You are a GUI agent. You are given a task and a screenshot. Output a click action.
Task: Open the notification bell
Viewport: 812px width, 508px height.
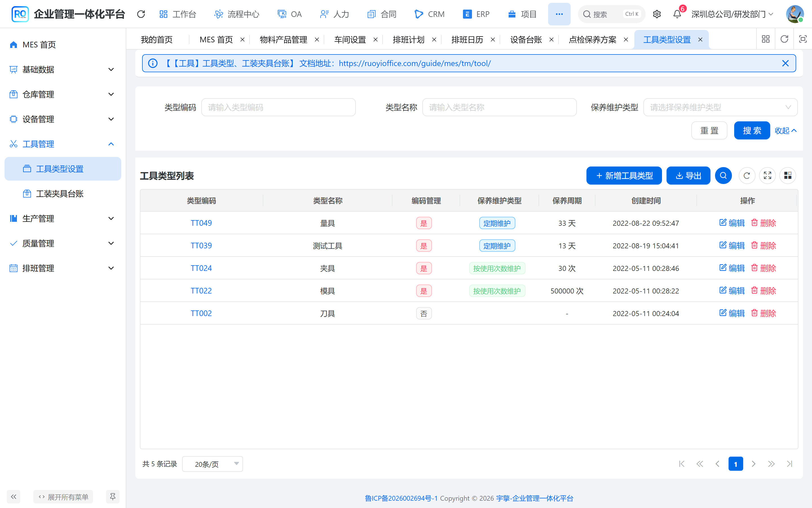(x=677, y=14)
